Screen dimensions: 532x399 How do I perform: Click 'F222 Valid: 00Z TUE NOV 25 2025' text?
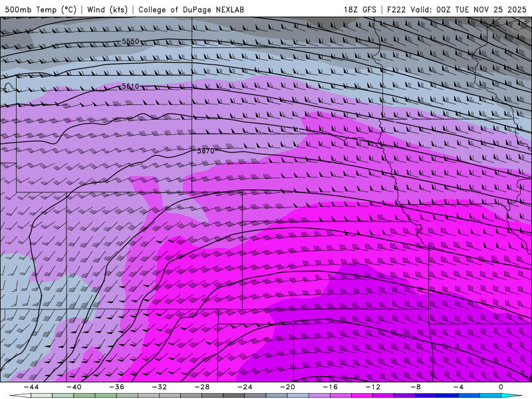(x=457, y=9)
